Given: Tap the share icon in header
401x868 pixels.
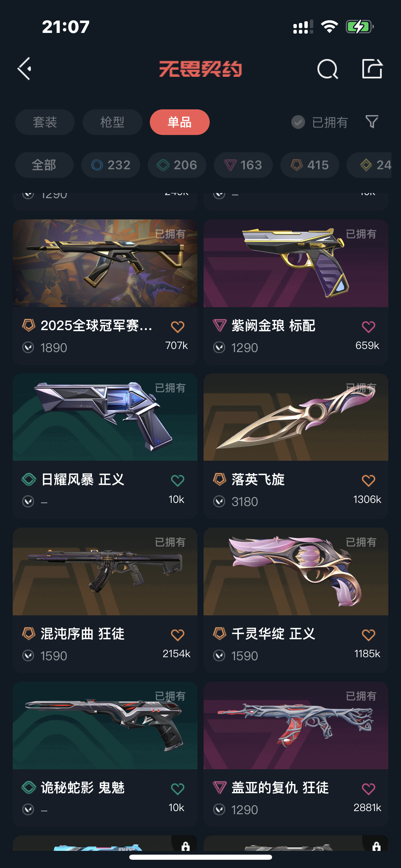Looking at the screenshot, I should pos(372,69).
